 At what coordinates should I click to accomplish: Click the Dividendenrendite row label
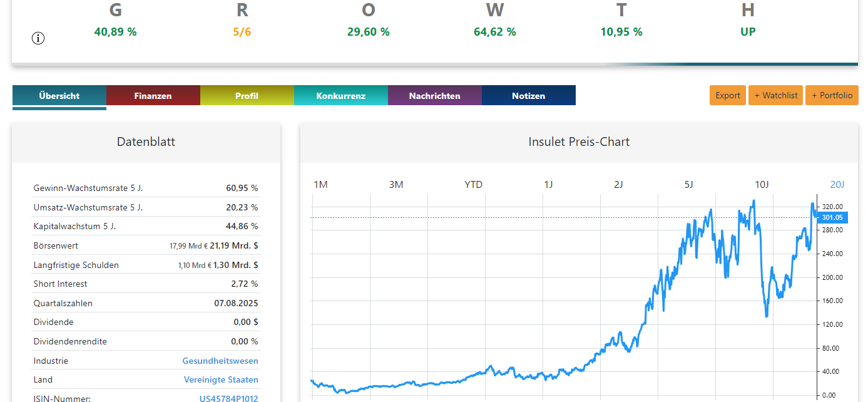coord(70,341)
